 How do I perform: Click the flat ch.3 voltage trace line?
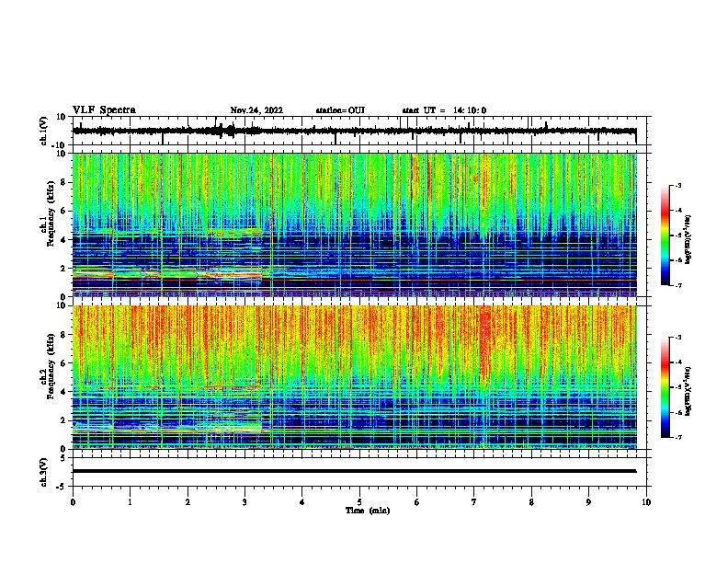coord(354,471)
